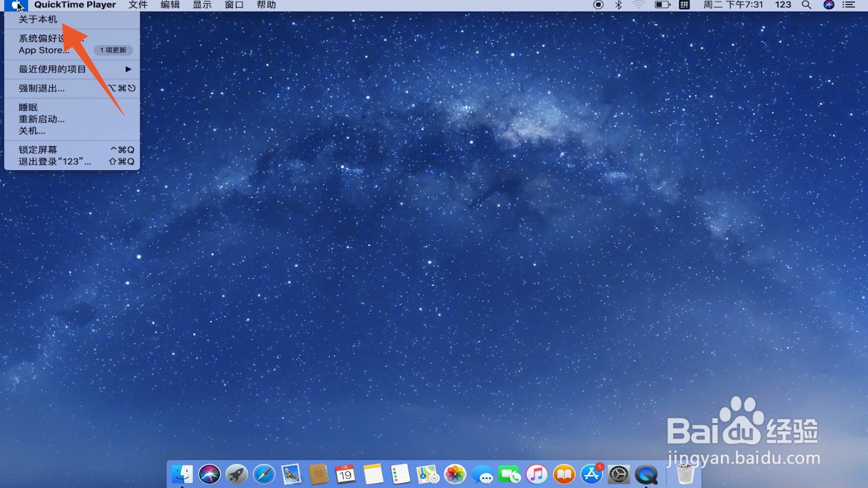Click user name 123 in menu bar

(783, 5)
